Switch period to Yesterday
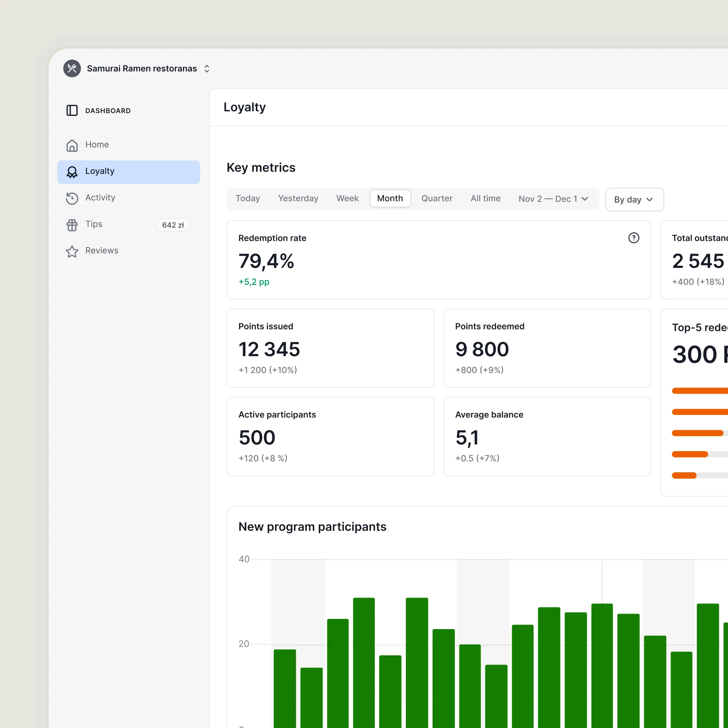This screenshot has width=728, height=728. click(x=298, y=199)
